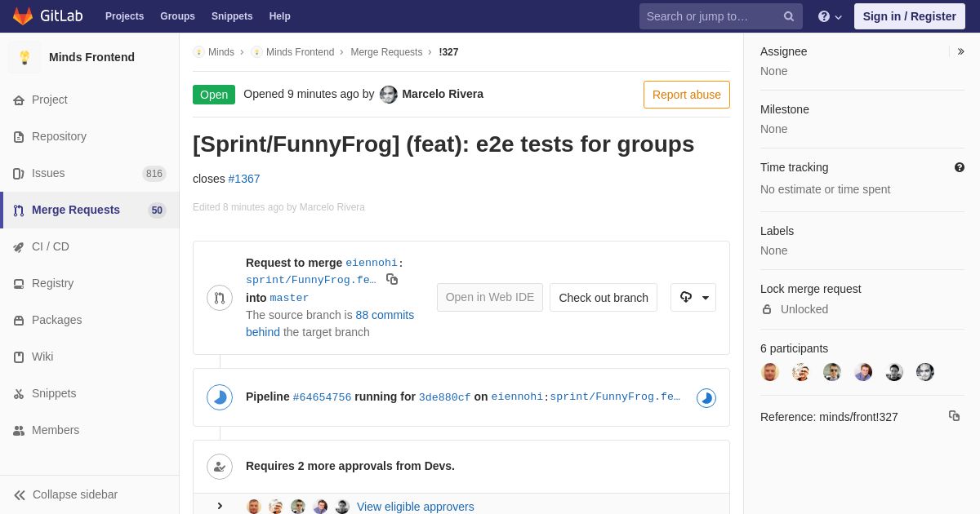980x514 pixels.
Task: Collapse the right sidebar with double chevron
Action: coord(960,51)
